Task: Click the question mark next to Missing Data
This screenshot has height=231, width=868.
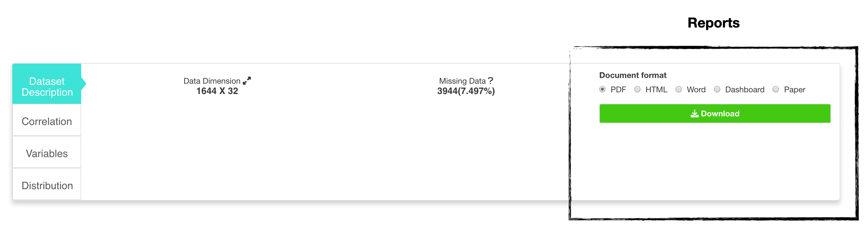Action: [x=491, y=81]
